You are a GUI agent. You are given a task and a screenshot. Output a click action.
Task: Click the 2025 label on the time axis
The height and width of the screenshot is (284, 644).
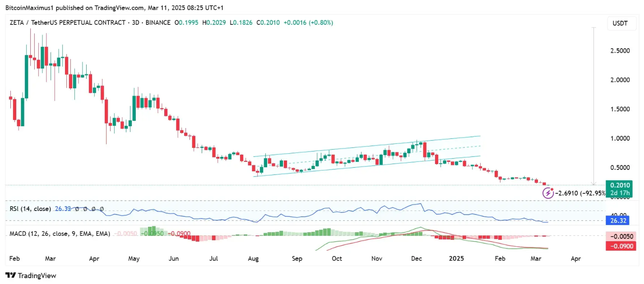(x=456, y=258)
